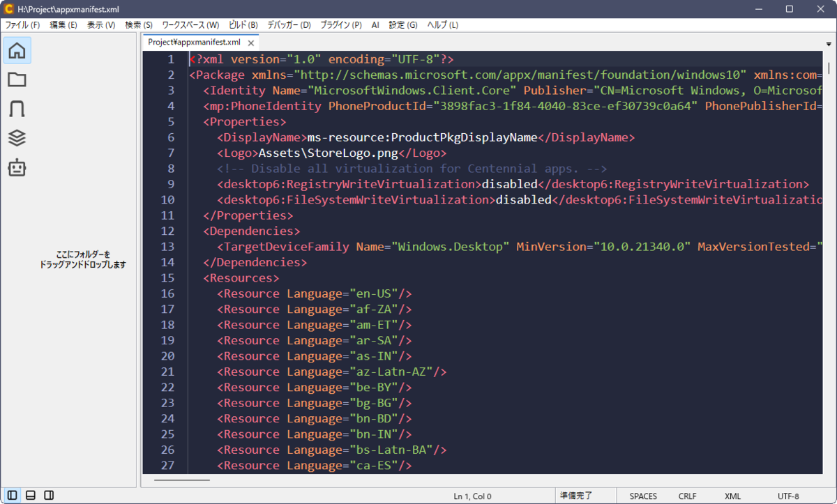Screen dimensions: 837x504
Task: Place cursor on the xml version declaration line
Action: pyautogui.click(x=322, y=59)
